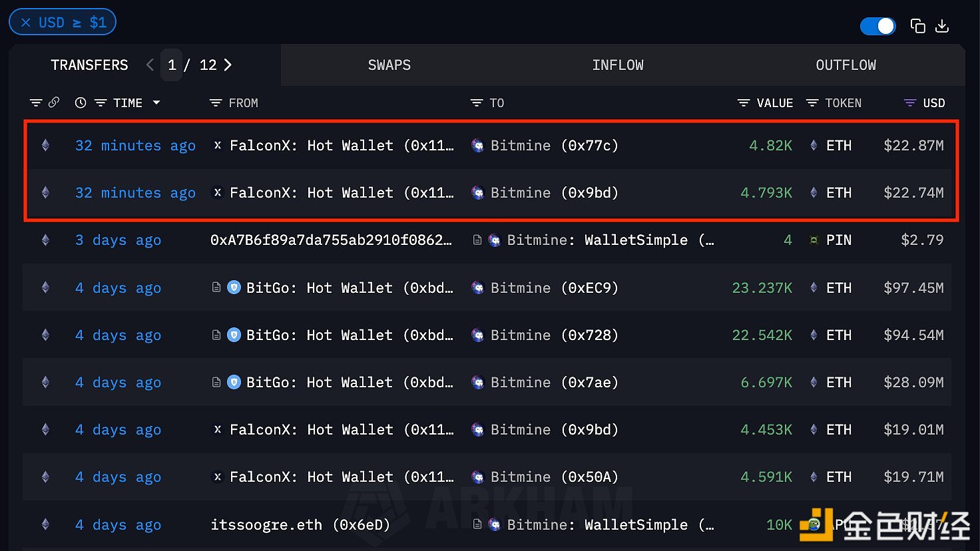Click the USD column filter icon
The width and height of the screenshot is (980, 551).
click(909, 103)
